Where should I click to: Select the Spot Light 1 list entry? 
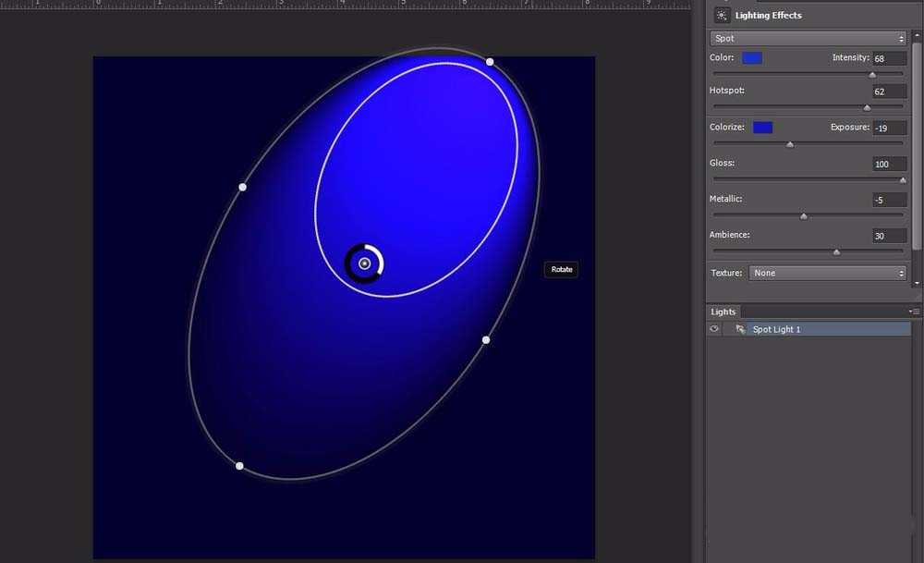click(x=776, y=329)
